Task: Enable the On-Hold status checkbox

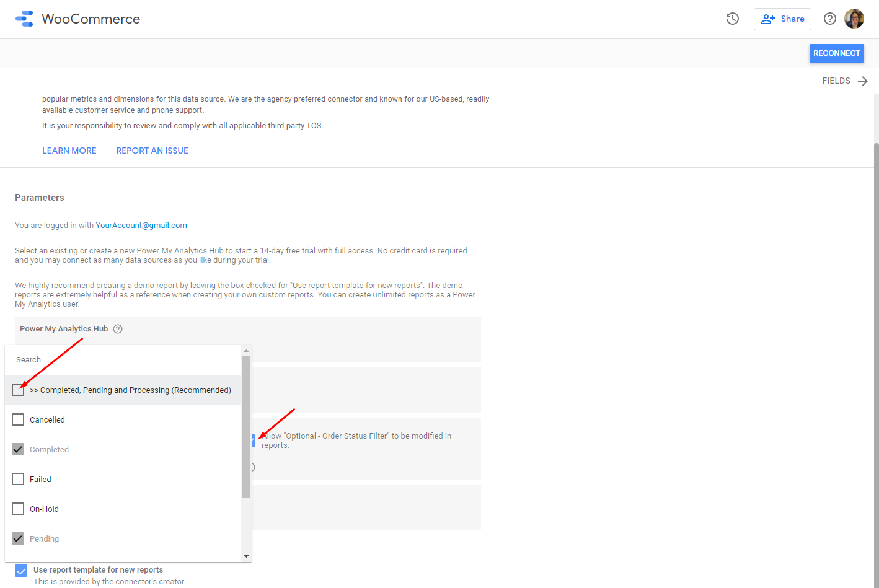Action: (x=18, y=509)
